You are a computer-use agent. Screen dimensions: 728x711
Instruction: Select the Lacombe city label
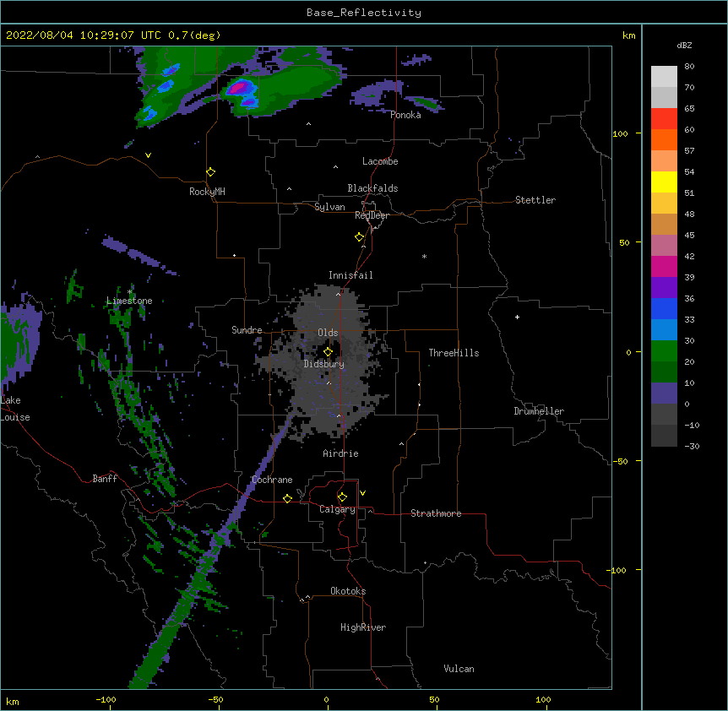point(380,161)
